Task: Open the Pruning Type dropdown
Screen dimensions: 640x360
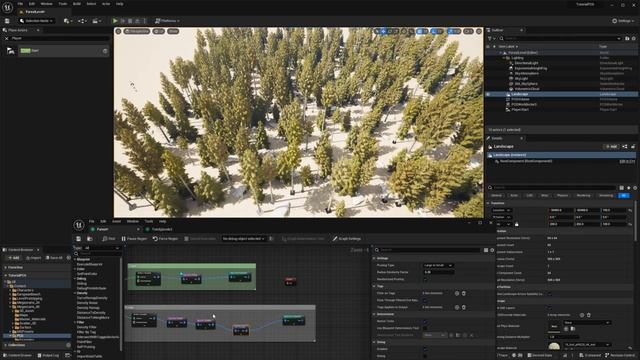Action: (438, 265)
